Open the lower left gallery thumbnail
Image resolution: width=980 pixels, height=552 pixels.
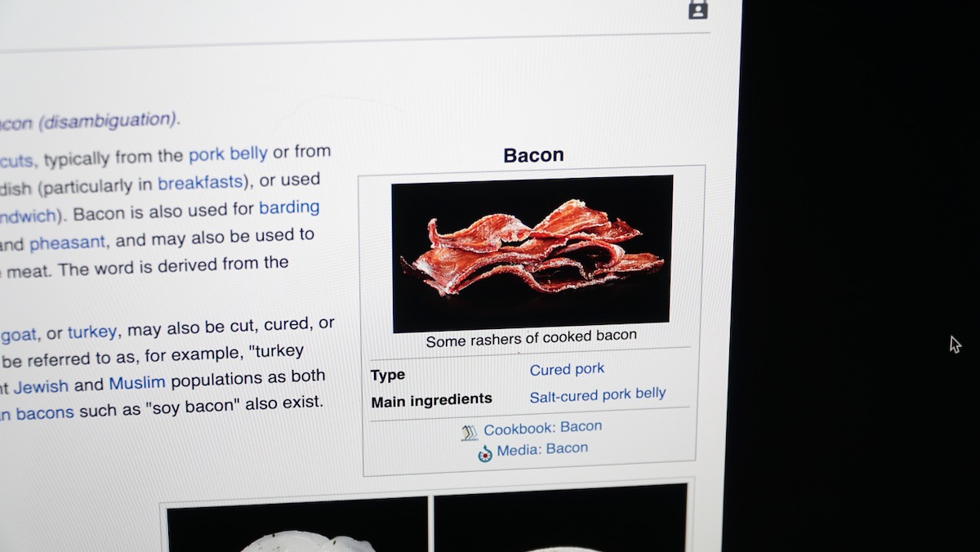pos(297,524)
